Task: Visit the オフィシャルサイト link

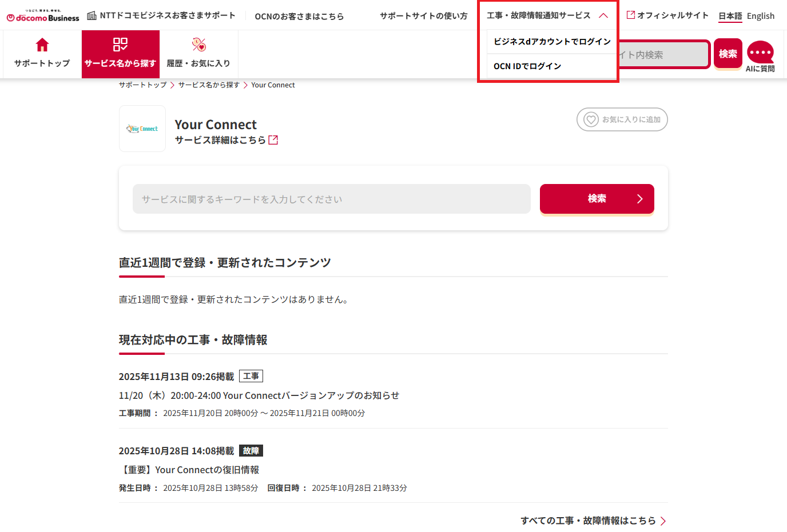Action: pyautogui.click(x=673, y=15)
